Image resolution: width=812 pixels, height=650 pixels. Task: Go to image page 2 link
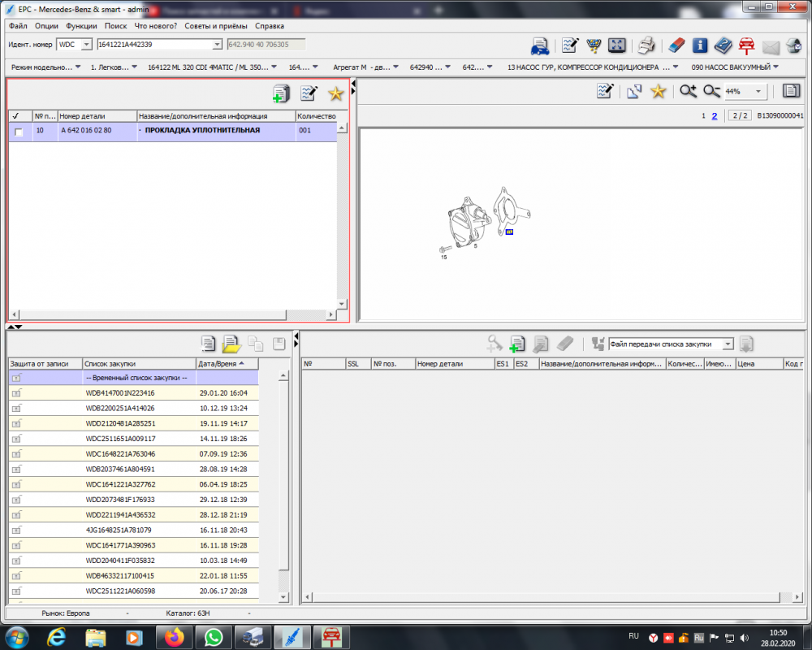(x=714, y=115)
